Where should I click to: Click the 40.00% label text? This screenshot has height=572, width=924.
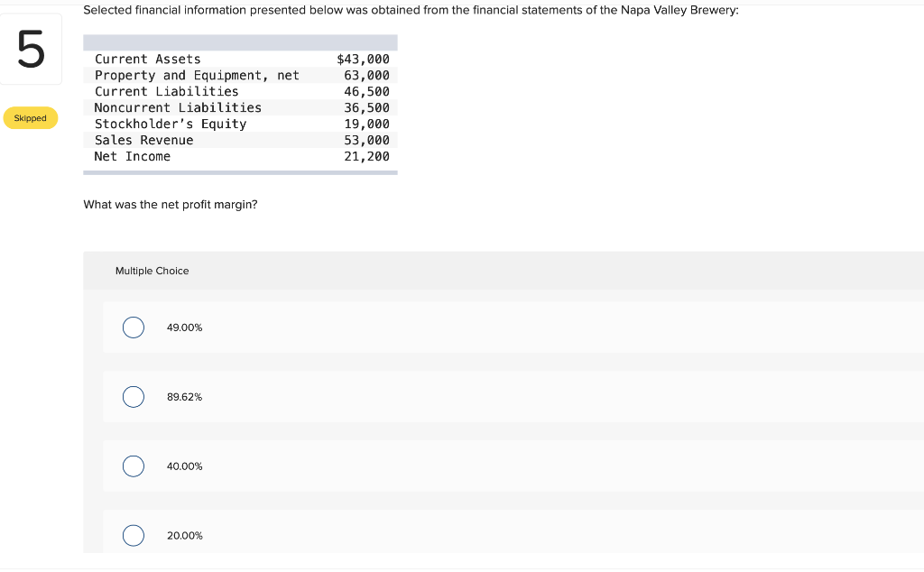click(x=184, y=466)
